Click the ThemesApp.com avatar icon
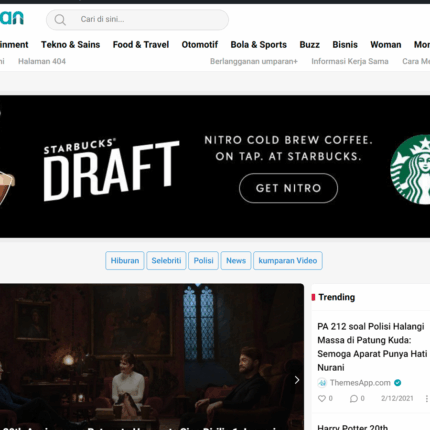Image resolution: width=430 pixels, height=430 pixels. click(x=322, y=383)
